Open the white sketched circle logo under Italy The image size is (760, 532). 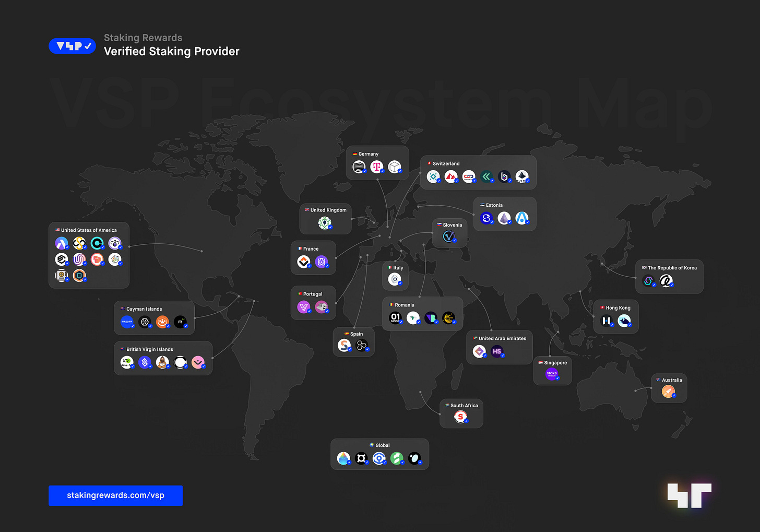(395, 279)
